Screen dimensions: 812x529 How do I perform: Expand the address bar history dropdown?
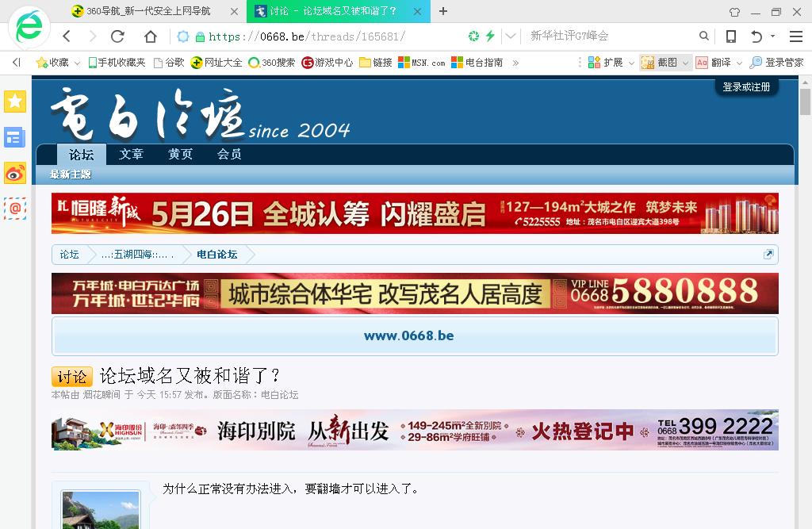click(511, 36)
